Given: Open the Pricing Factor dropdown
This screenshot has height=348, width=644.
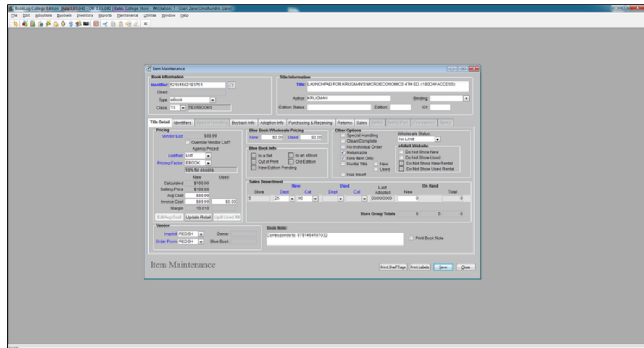Looking at the screenshot, I should [x=208, y=163].
